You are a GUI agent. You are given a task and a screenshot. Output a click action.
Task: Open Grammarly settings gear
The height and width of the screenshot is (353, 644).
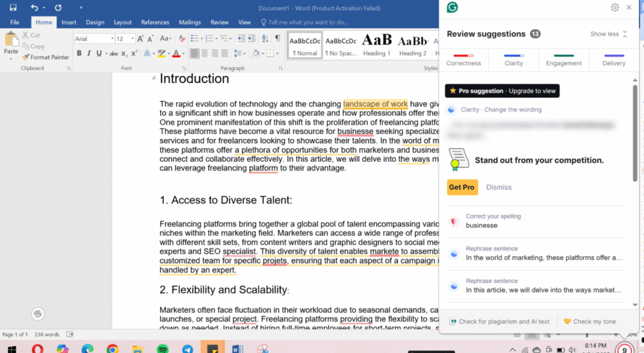(x=614, y=8)
